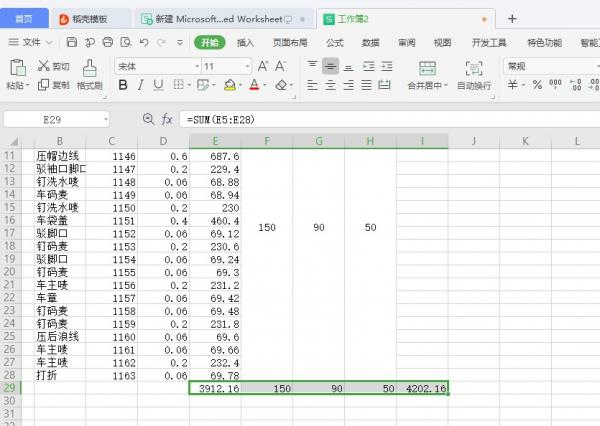The height and width of the screenshot is (426, 600).
Task: Switch to the Review tab
Action: [406, 42]
